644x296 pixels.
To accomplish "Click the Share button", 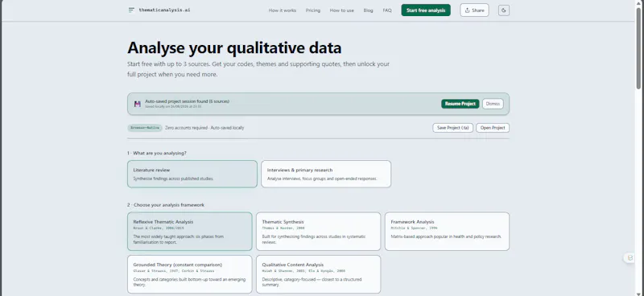I will click(474, 10).
